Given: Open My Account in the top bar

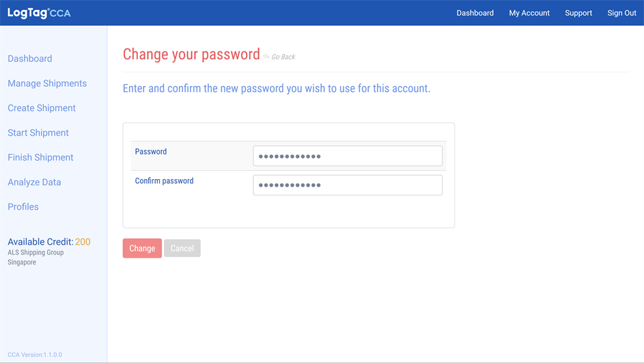Looking at the screenshot, I should 529,13.
